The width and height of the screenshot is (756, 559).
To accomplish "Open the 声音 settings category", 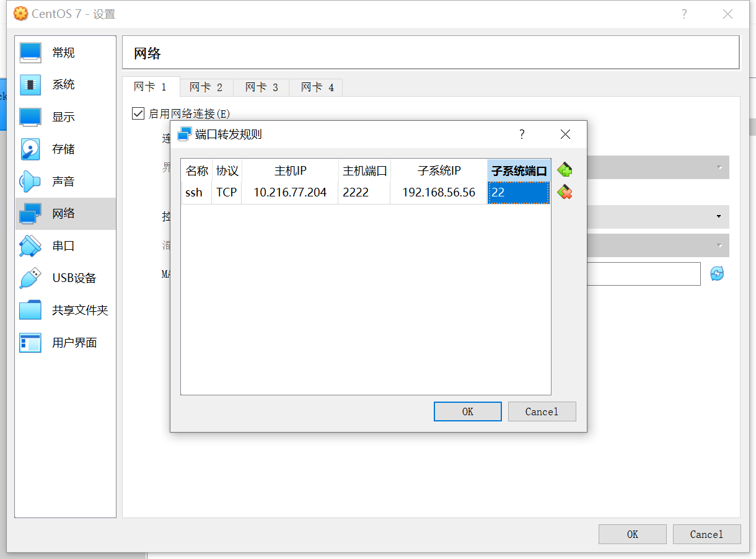I will [x=65, y=182].
